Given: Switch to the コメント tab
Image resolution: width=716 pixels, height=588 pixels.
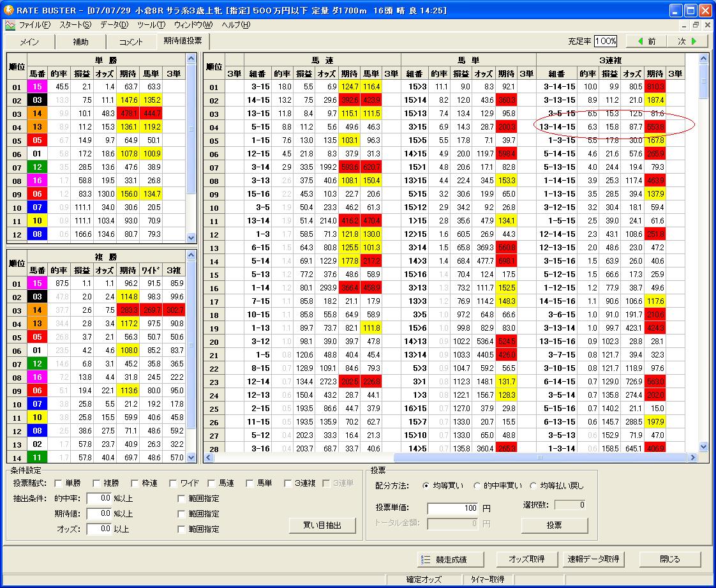Looking at the screenshot, I should coord(131,41).
